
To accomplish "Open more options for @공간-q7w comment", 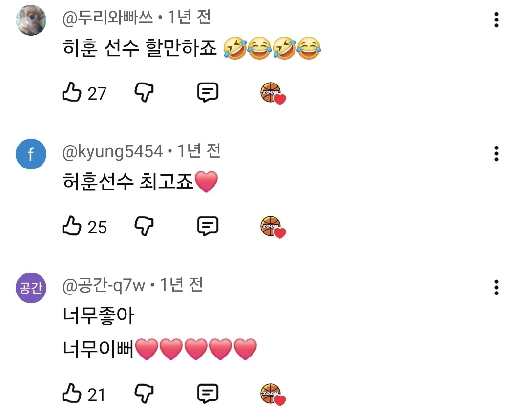I will click(496, 287).
